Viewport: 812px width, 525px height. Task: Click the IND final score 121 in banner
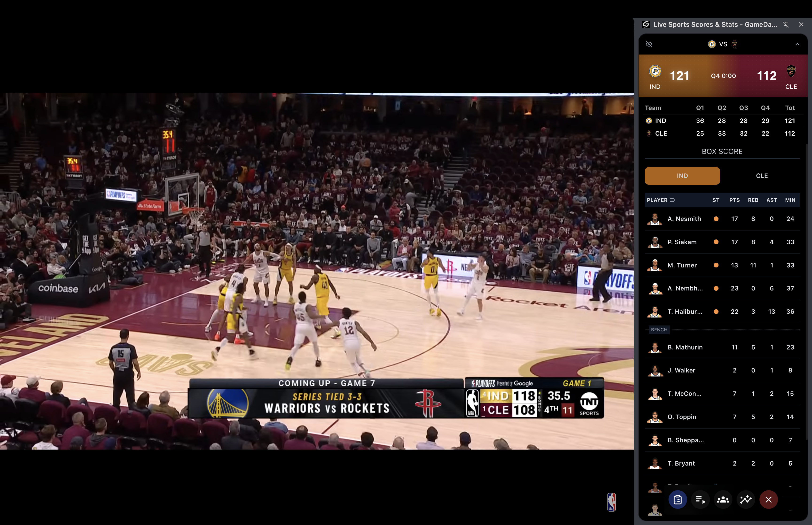pyautogui.click(x=679, y=76)
